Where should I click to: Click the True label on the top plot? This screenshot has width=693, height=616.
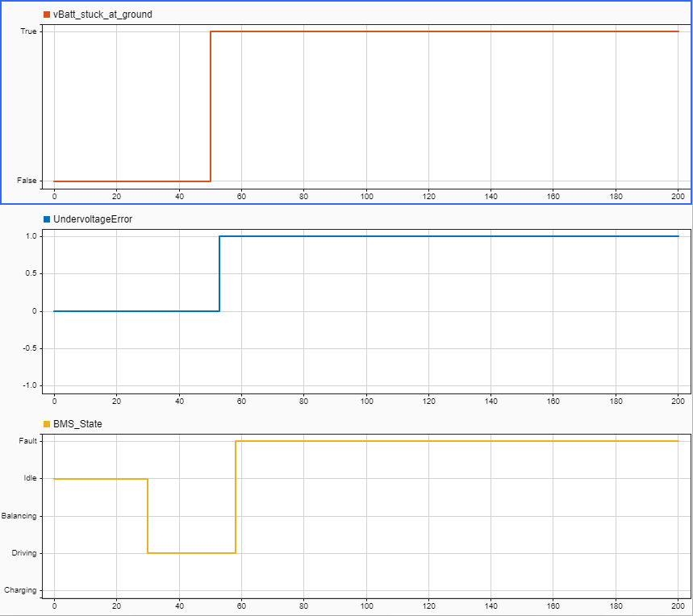tap(29, 33)
